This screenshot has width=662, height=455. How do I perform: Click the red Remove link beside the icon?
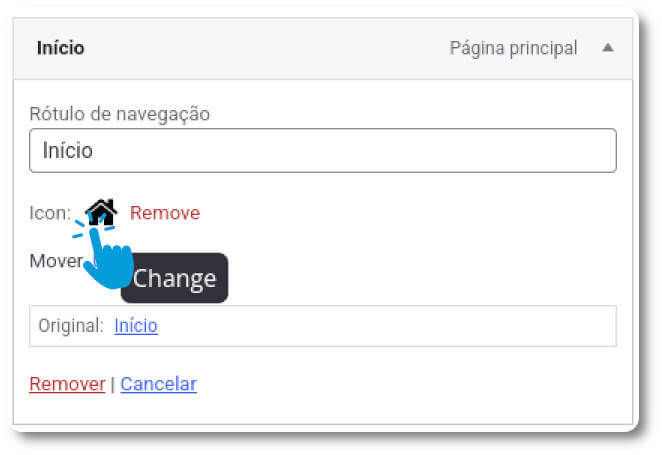[x=165, y=213]
